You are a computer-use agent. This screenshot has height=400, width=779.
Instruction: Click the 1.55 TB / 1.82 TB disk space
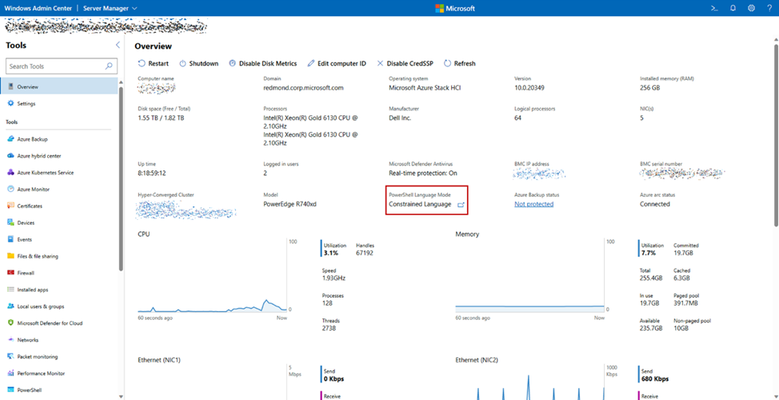(x=161, y=118)
